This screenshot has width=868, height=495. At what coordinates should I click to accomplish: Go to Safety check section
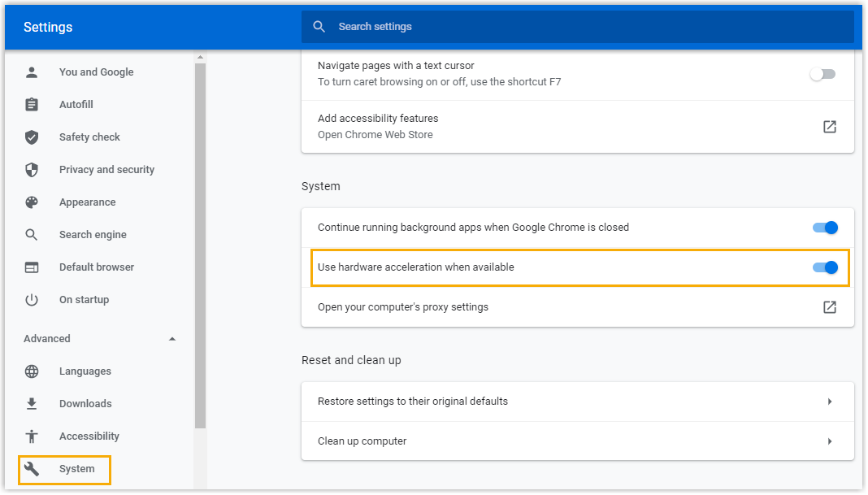(x=89, y=137)
